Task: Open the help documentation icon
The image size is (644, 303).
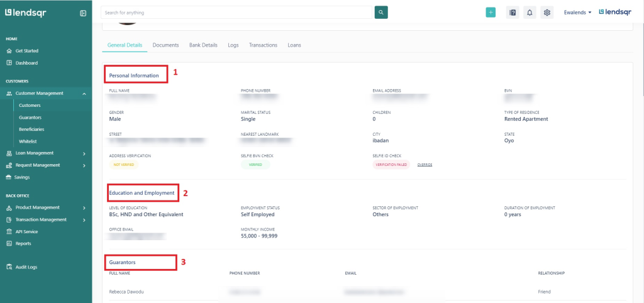Action: click(x=513, y=13)
